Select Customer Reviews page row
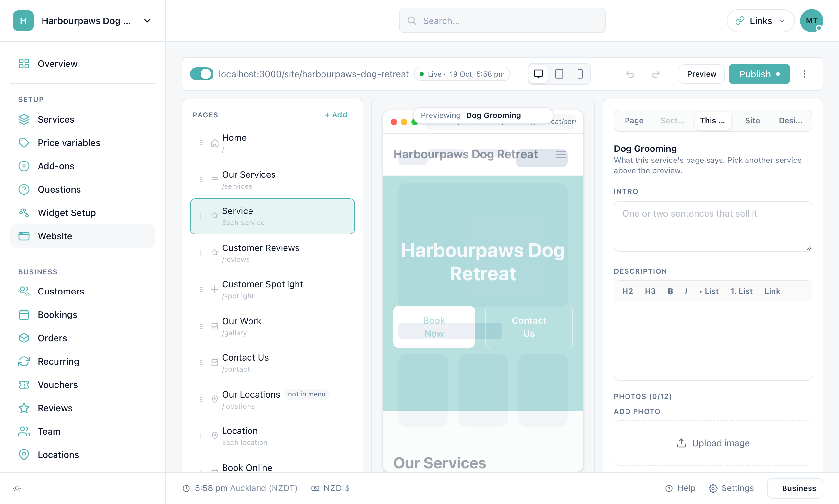This screenshot has width=839, height=504. pyautogui.click(x=273, y=253)
